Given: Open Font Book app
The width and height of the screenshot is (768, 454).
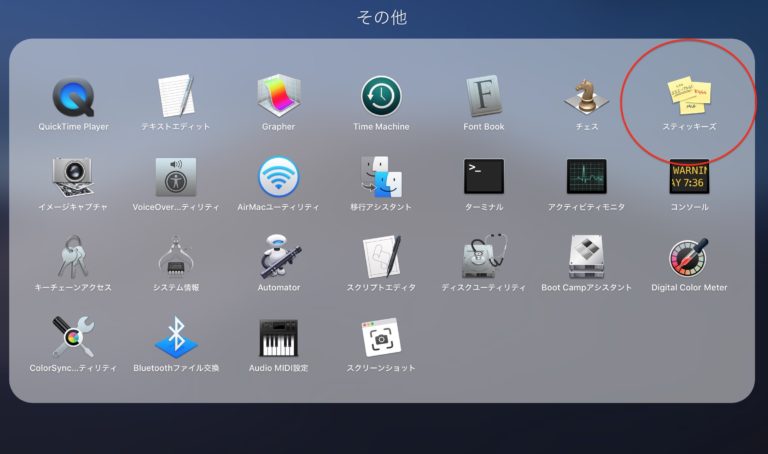Looking at the screenshot, I should click(483, 96).
